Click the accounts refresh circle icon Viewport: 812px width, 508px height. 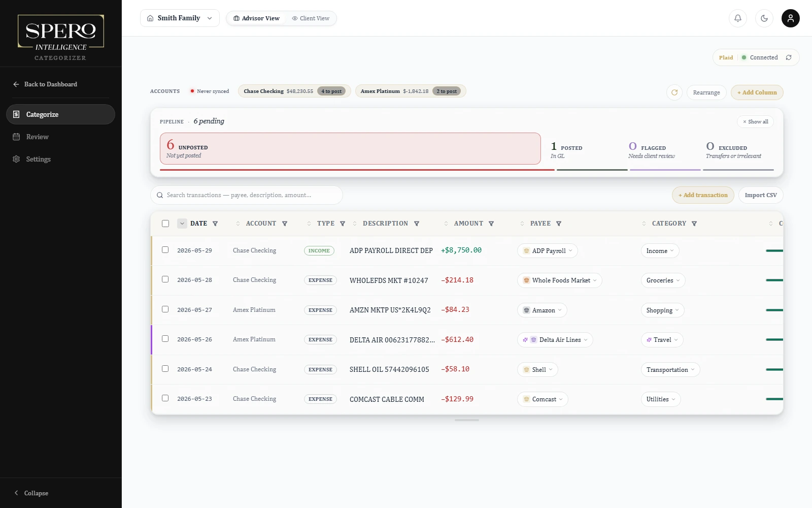tap(674, 92)
